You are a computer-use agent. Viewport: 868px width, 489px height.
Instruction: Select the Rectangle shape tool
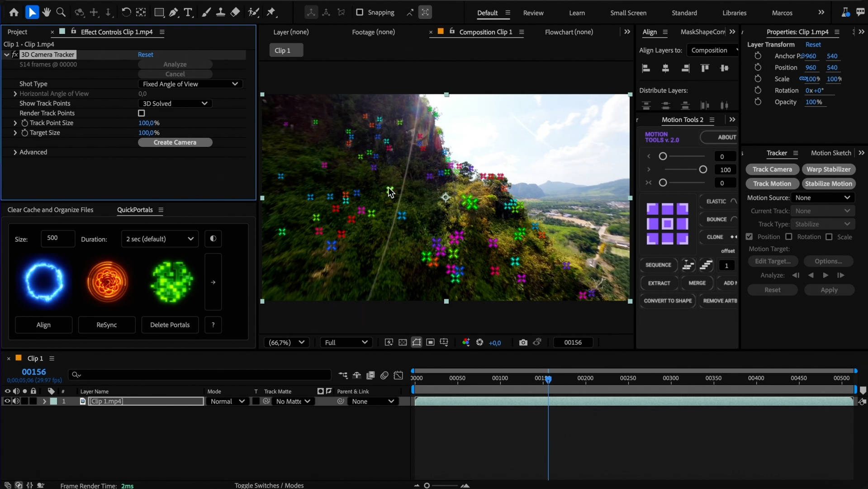(159, 12)
